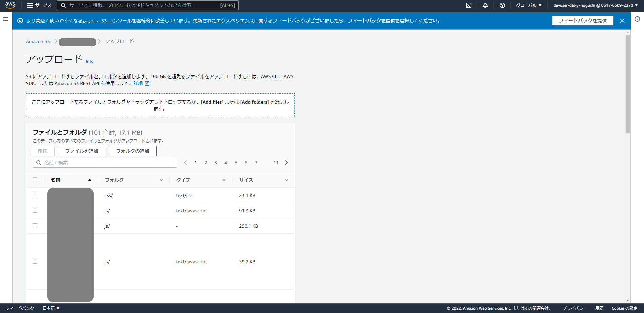Go to previous page of file list
The height and width of the screenshot is (313, 644).
point(185,163)
